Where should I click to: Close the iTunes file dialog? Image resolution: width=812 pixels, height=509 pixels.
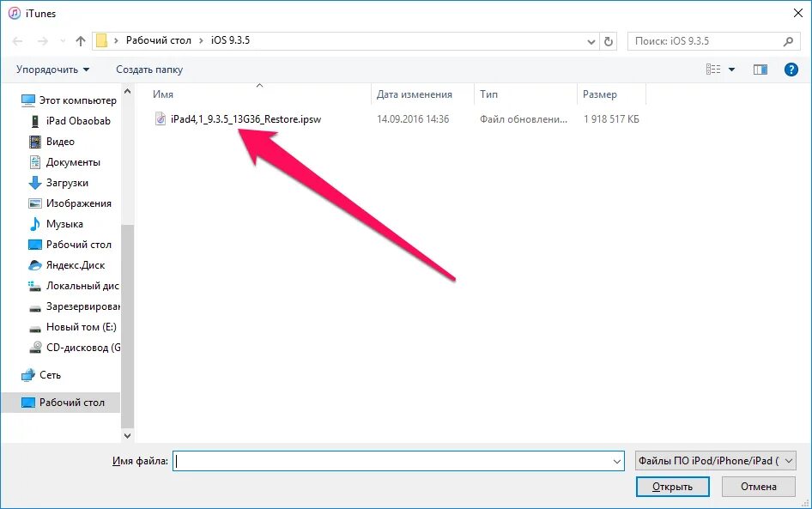[798, 14]
